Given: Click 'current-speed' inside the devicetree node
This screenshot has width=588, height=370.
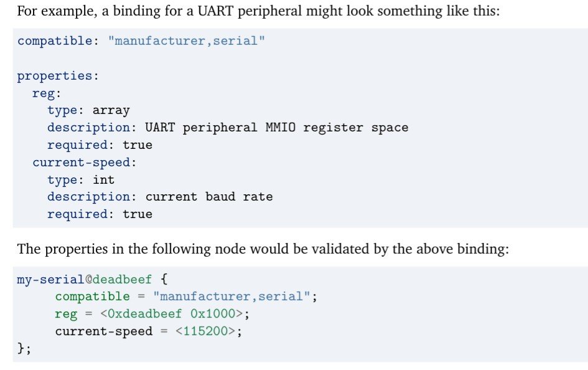Looking at the screenshot, I should point(103,331).
